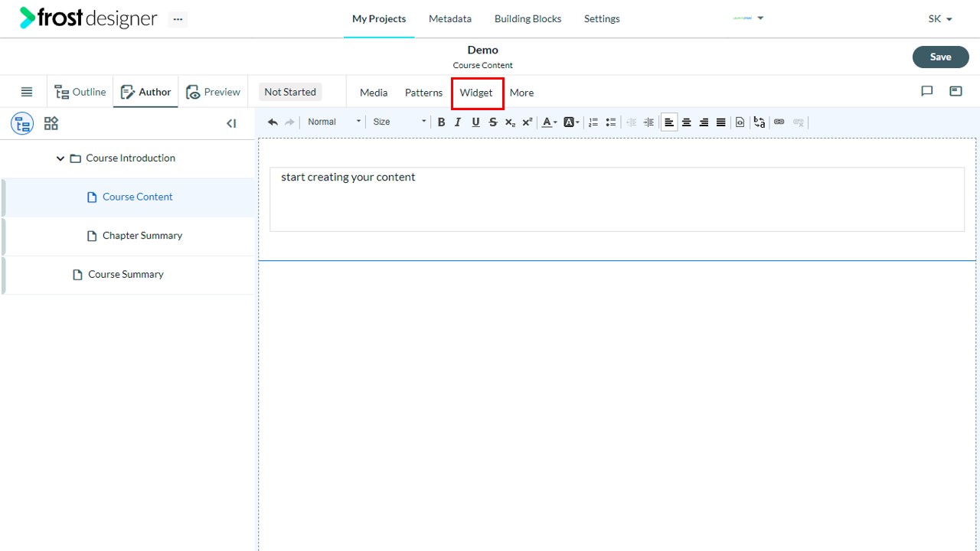This screenshot has width=980, height=551.
Task: Open the Patterns menu
Action: pyautogui.click(x=423, y=93)
